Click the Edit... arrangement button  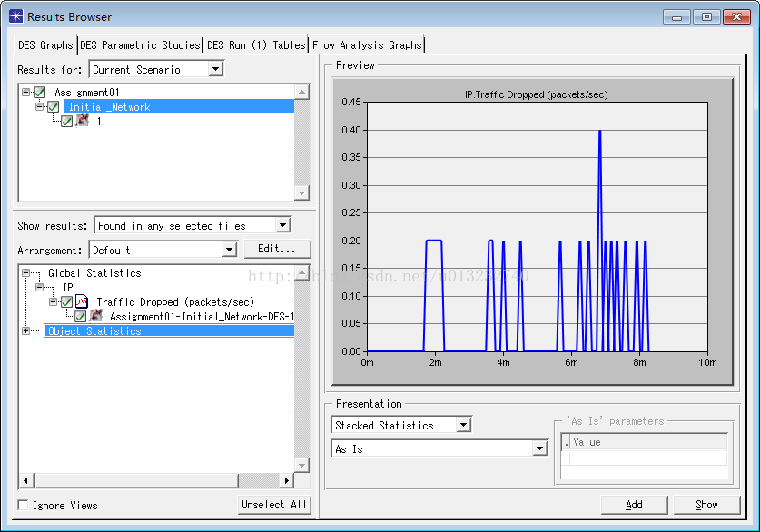(277, 249)
